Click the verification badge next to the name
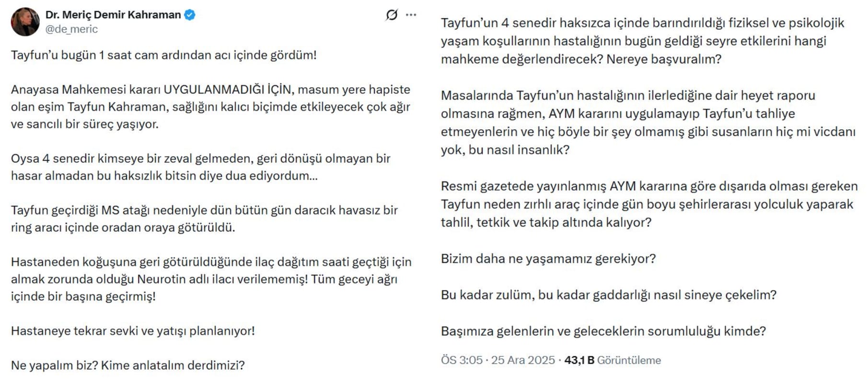Screen dimensions: 868x385 click(x=189, y=14)
